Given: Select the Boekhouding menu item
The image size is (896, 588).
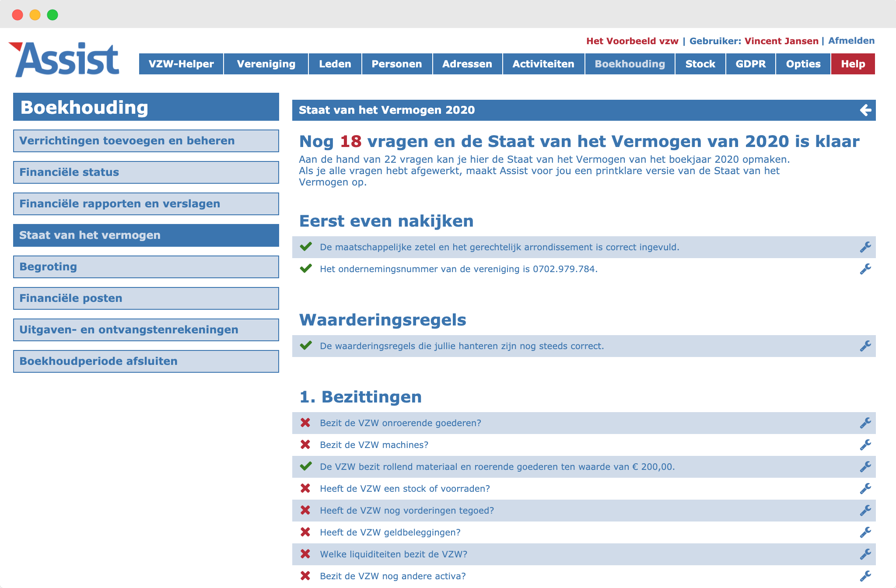Looking at the screenshot, I should [630, 64].
